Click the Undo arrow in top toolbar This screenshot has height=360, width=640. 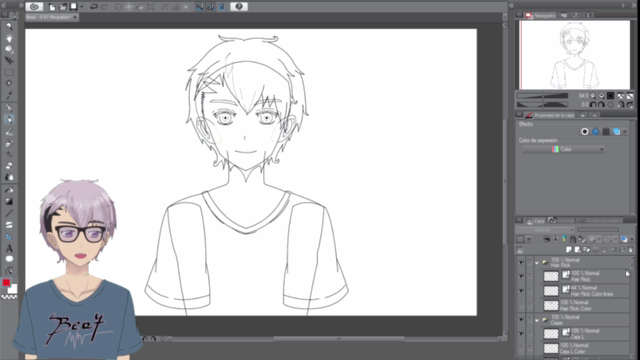[93, 7]
